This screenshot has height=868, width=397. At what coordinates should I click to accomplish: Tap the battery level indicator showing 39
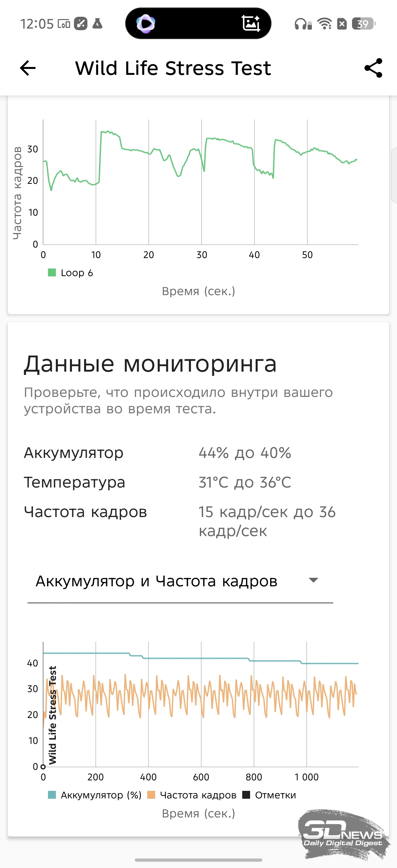[363, 24]
